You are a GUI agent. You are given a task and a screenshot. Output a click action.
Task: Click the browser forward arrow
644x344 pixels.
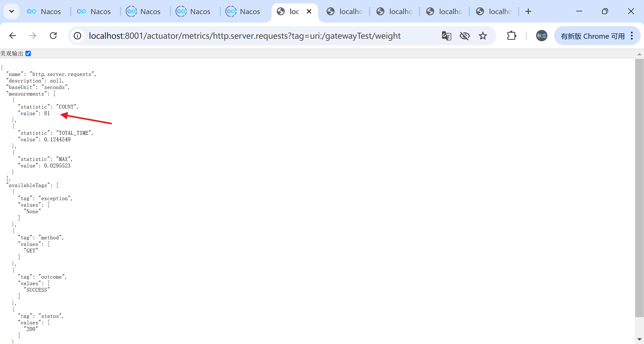(33, 36)
